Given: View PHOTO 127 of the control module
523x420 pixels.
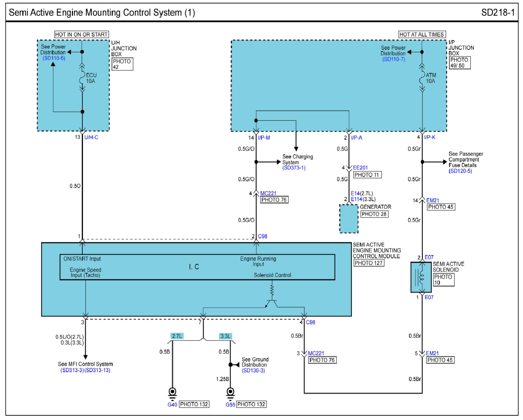Looking at the screenshot, I should (369, 263).
